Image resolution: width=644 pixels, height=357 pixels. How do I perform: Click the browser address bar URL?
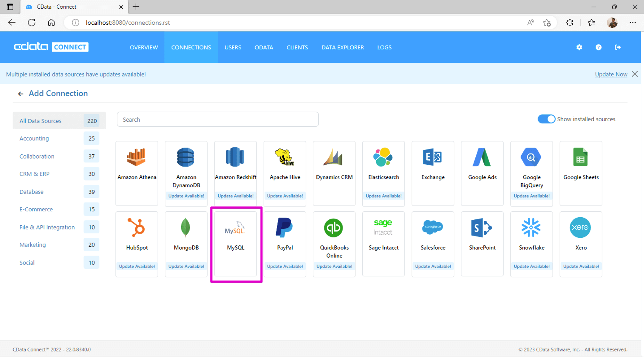[x=128, y=23]
